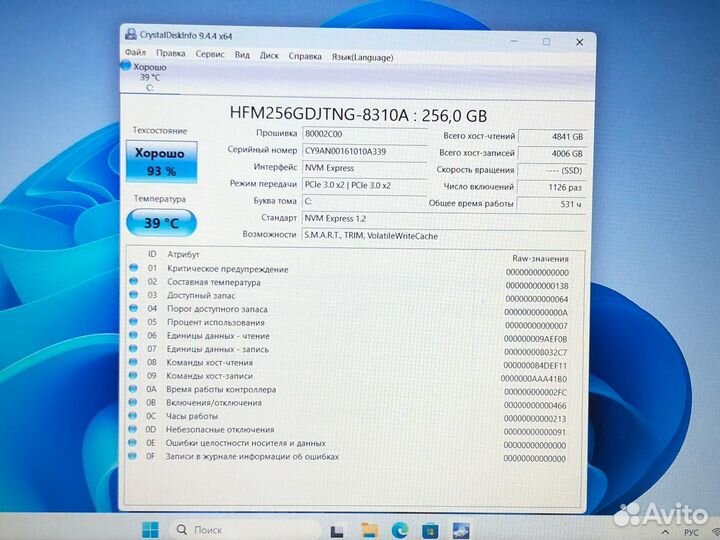Click the Task View taskbar icon

(x=337, y=531)
